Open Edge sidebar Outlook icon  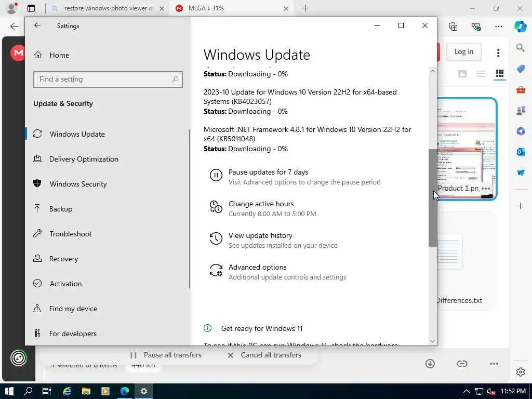coord(521,152)
